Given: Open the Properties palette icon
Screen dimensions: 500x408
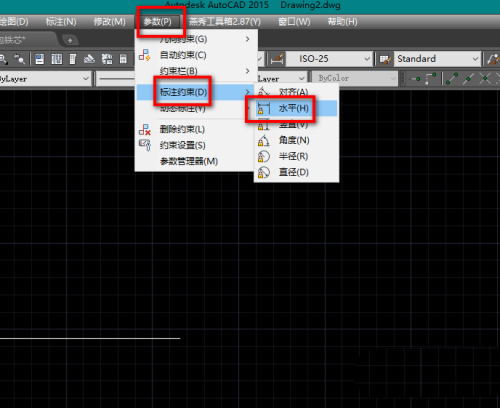Looking at the screenshot, I should [x=40, y=59].
